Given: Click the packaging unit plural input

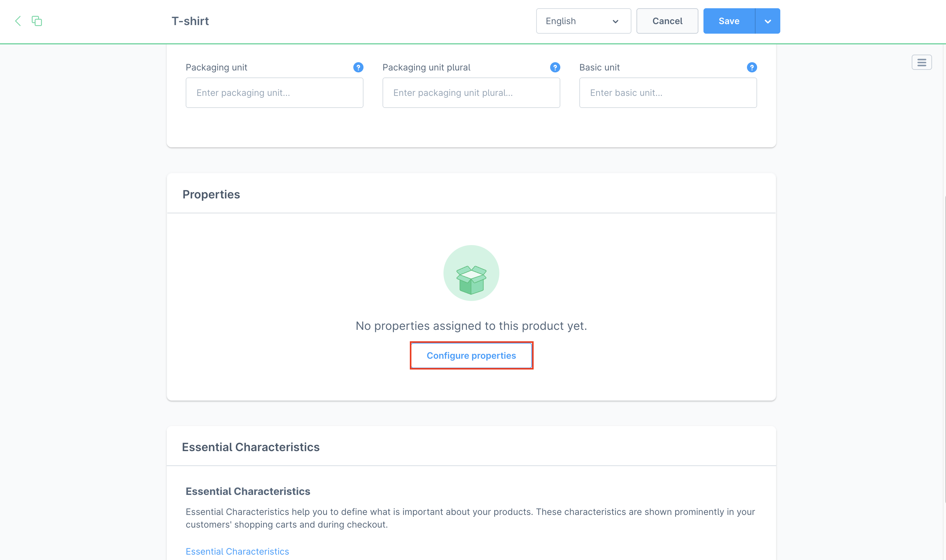Looking at the screenshot, I should click(x=471, y=93).
